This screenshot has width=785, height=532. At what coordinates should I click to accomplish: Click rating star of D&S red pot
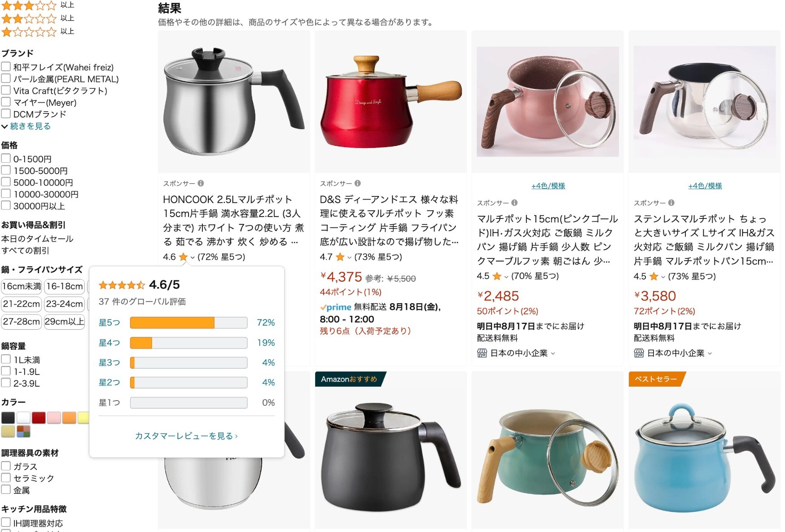(x=340, y=257)
